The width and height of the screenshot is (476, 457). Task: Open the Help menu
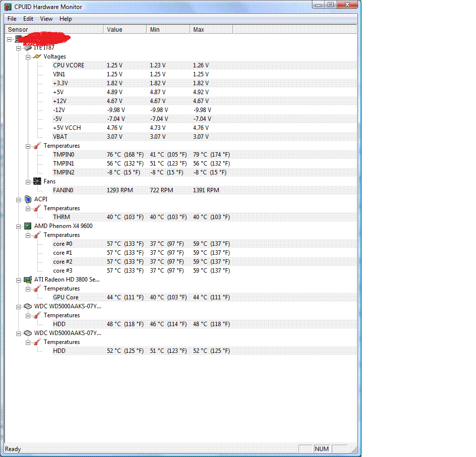(65, 19)
